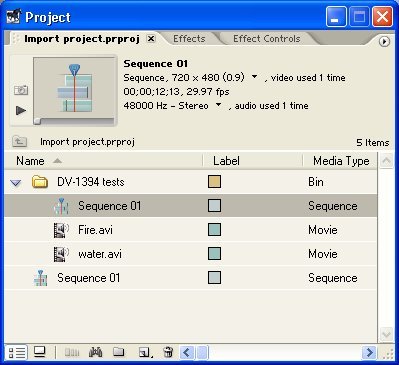Go up one bin level icon
Image resolution: width=399 pixels, height=365 pixels.
(20, 142)
